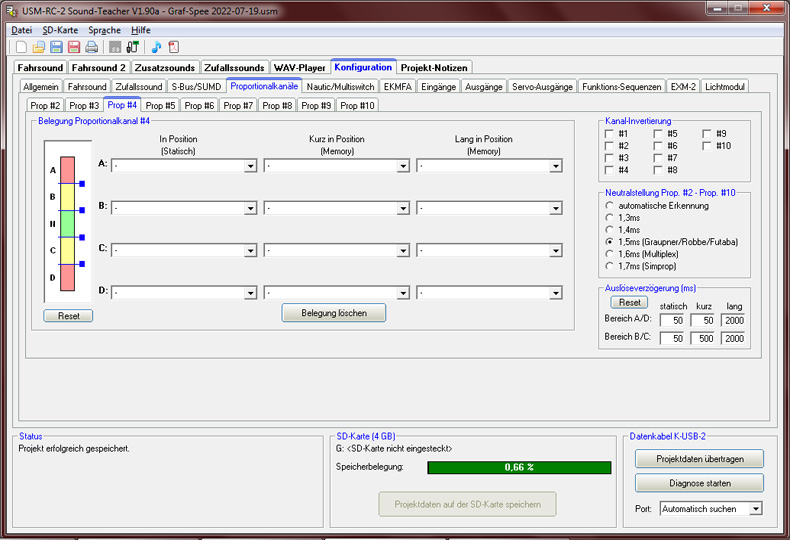Image resolution: width=790 pixels, height=540 pixels.
Task: Switch to the WAV-Player tab
Action: click(x=299, y=68)
